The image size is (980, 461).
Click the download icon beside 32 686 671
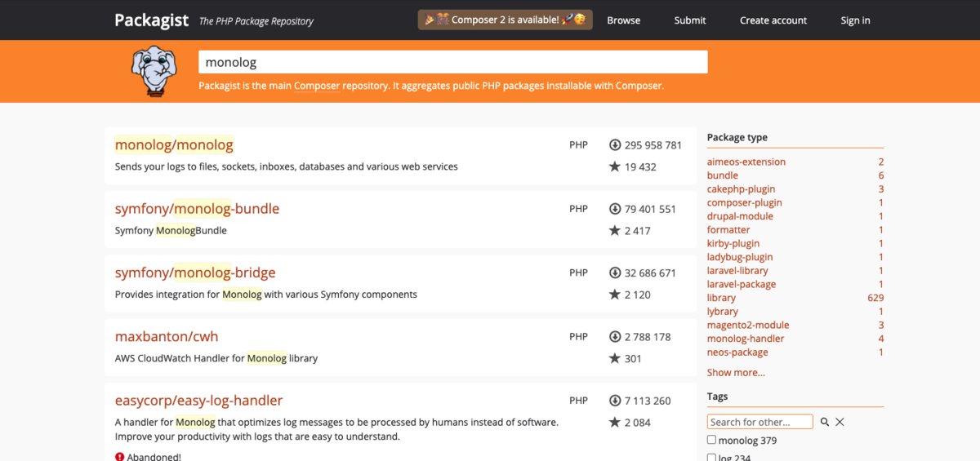pos(615,273)
